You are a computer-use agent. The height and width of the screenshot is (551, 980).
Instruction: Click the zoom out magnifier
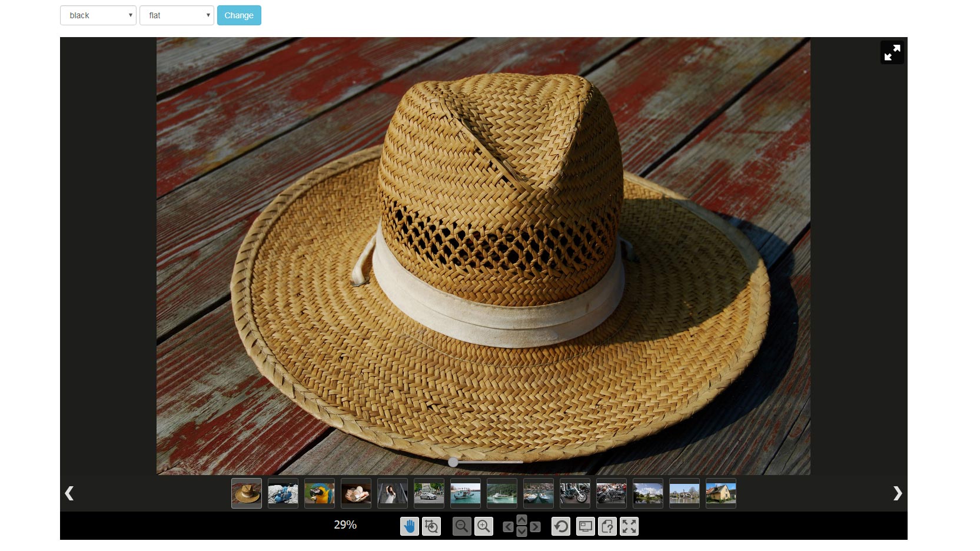pyautogui.click(x=462, y=526)
